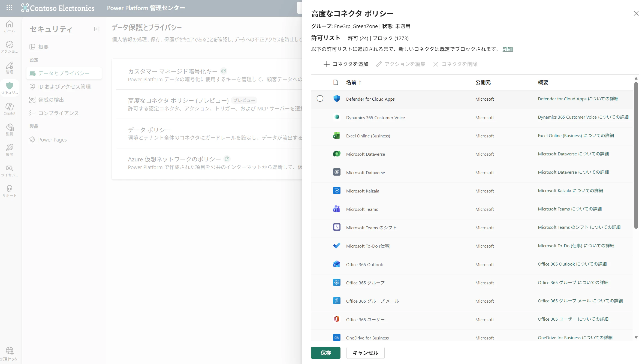Open the 詳細 link about allow list
Viewport: 642px width, 364px height.
(508, 49)
